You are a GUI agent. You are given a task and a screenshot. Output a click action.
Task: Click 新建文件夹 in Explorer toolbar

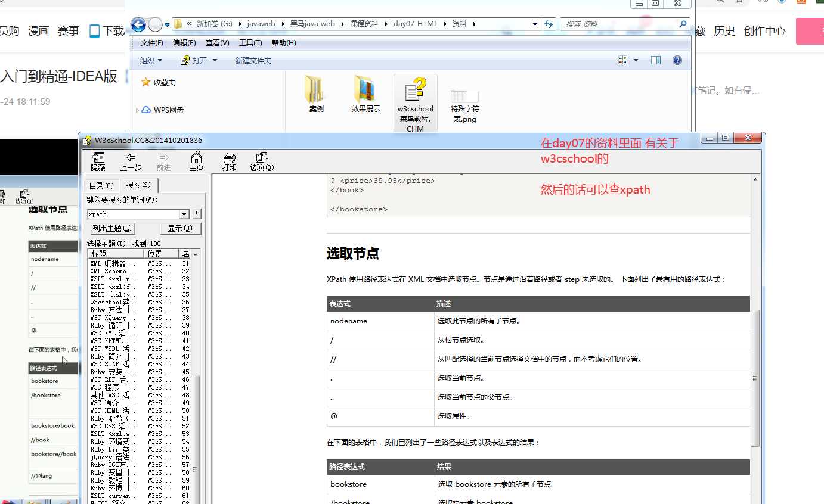[x=253, y=60]
